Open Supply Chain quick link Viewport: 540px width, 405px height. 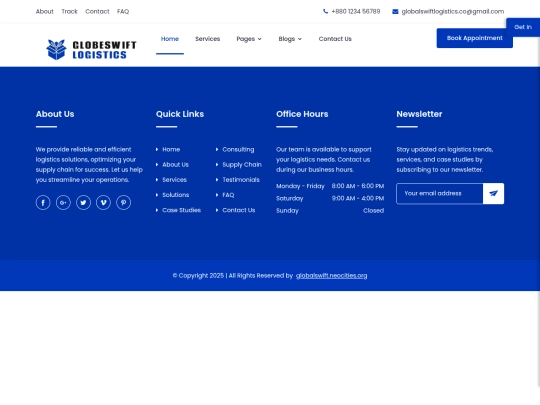242,165
